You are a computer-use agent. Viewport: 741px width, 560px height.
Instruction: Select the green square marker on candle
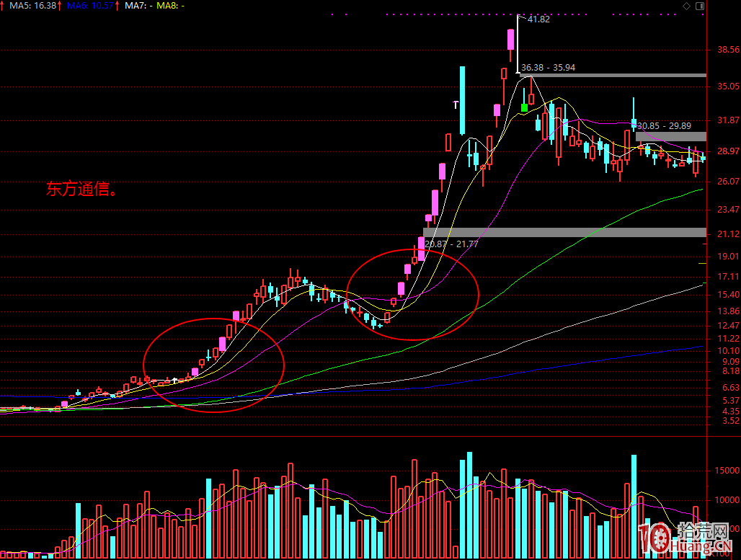coord(524,107)
